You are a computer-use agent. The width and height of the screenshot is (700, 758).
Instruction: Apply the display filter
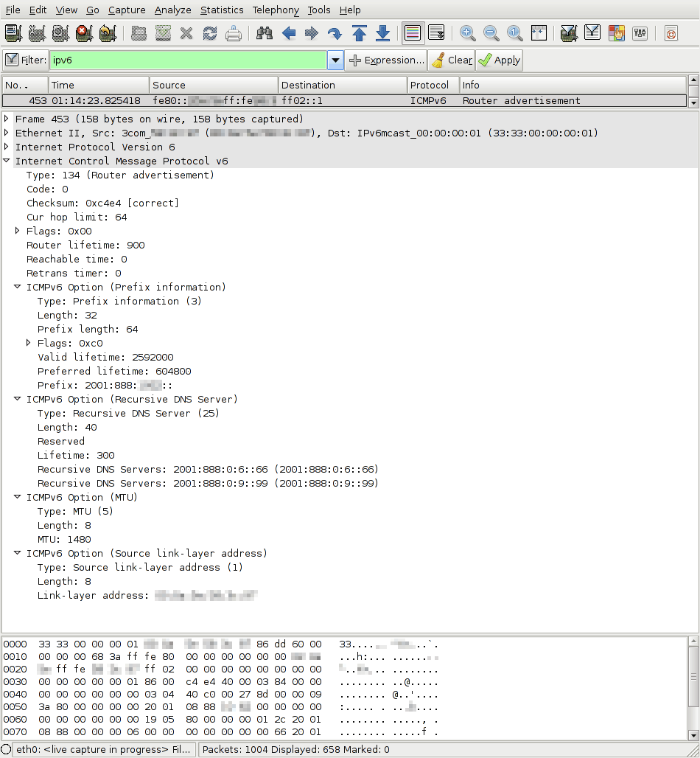pyautogui.click(x=499, y=60)
